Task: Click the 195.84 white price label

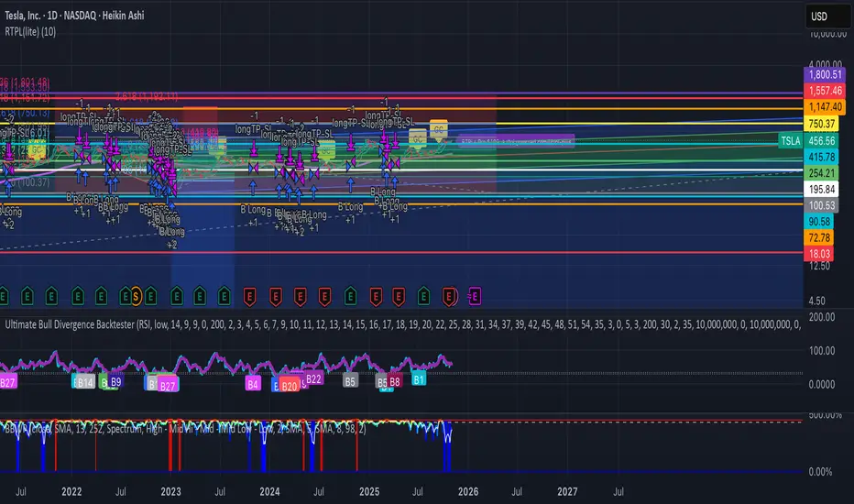Action: (821, 190)
